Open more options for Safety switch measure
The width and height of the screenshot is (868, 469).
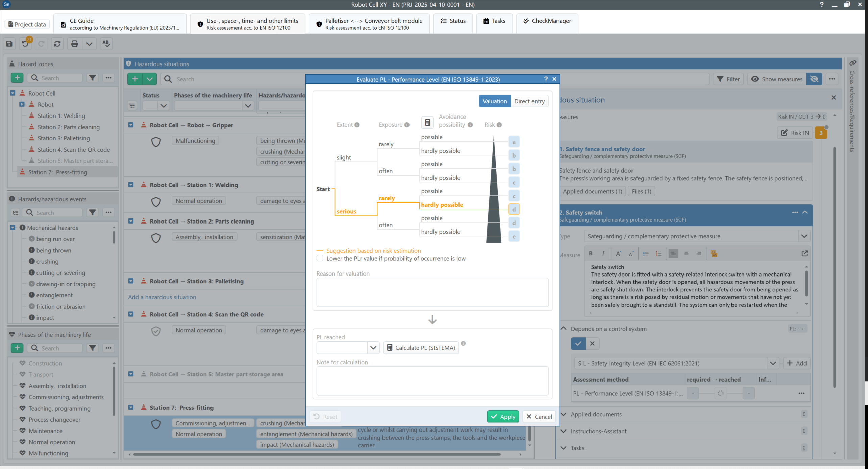pos(795,212)
